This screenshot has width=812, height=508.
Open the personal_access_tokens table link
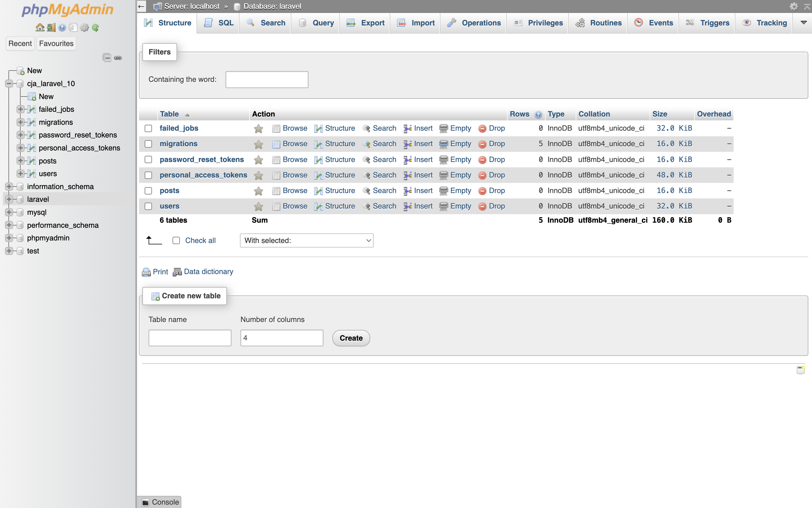tap(203, 175)
